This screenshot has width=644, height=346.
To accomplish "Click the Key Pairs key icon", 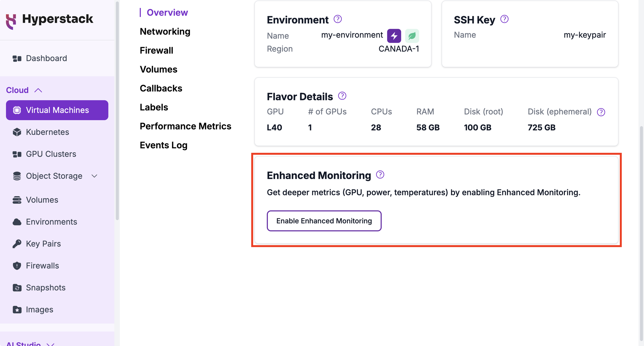I will [17, 244].
